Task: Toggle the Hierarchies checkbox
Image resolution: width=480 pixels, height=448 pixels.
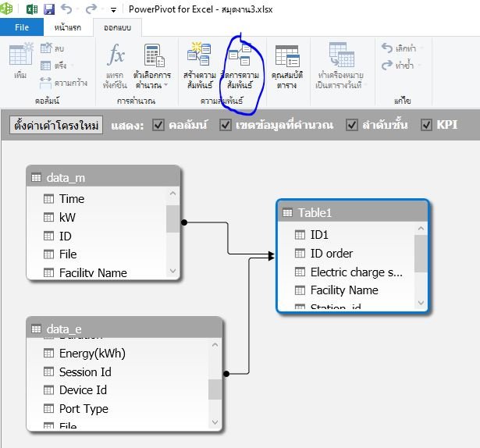Action: coord(352,125)
